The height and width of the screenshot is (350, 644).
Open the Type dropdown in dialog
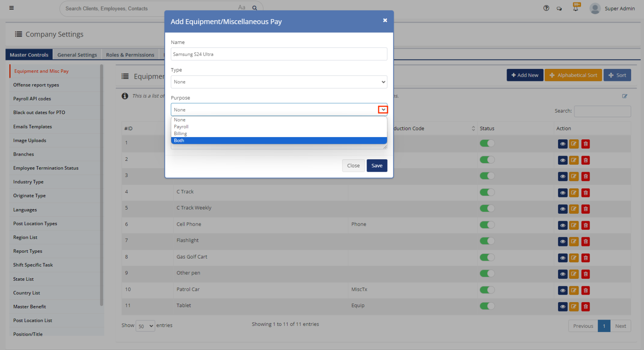tap(279, 82)
